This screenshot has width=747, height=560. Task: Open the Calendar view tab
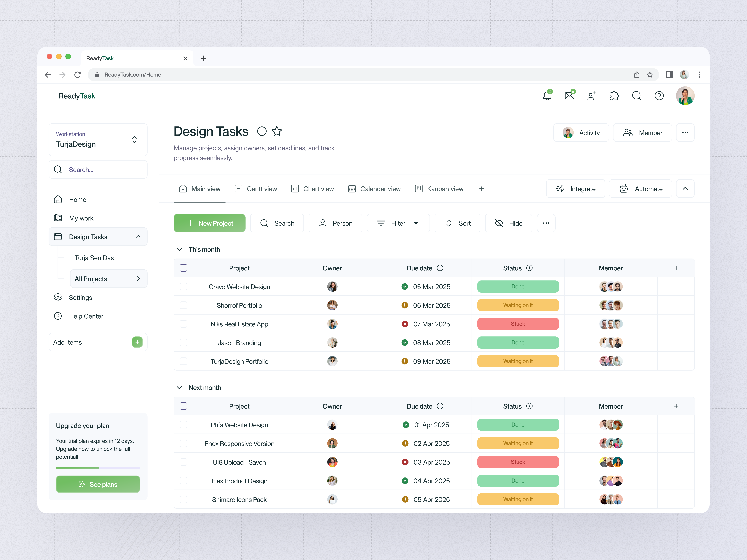(374, 189)
